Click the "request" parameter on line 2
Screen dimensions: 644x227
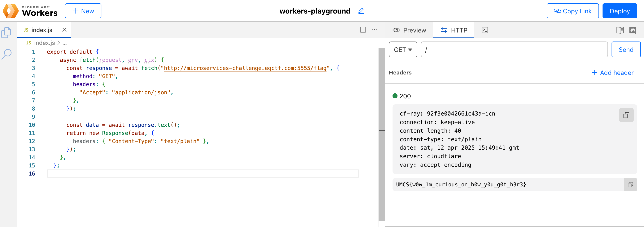pos(110,60)
